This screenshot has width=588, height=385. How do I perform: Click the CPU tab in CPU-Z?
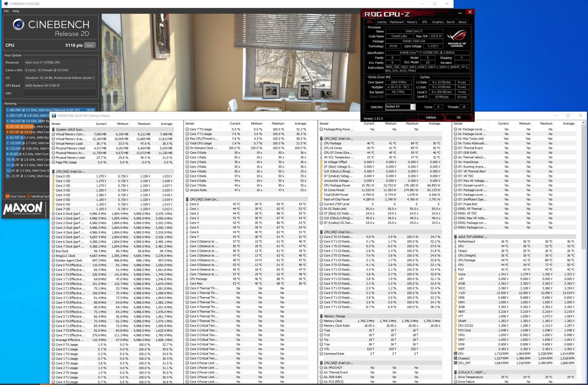click(x=369, y=22)
